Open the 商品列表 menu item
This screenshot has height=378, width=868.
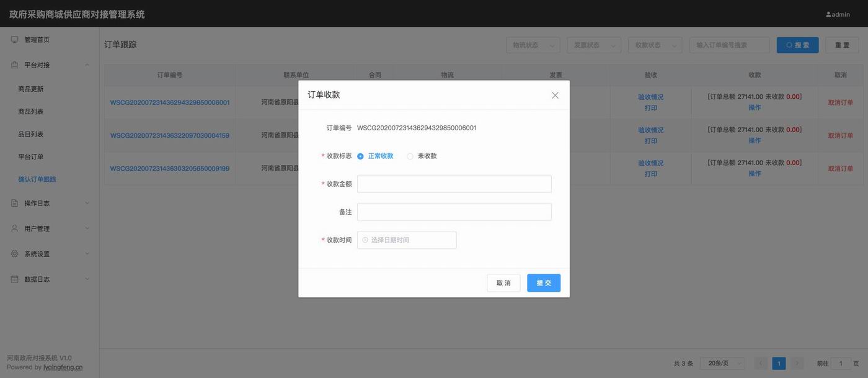[31, 112]
